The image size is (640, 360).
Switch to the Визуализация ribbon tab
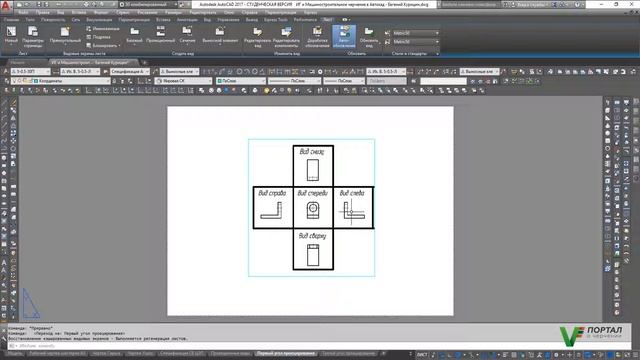coord(99,20)
